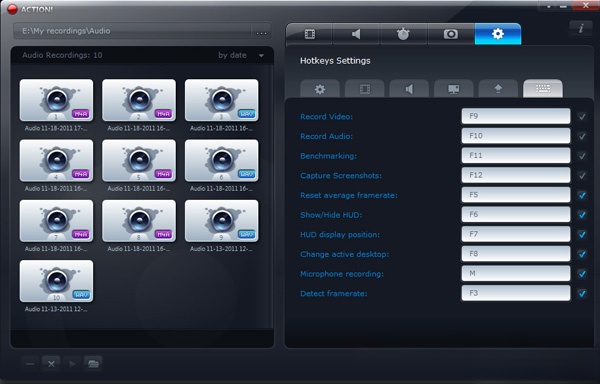This screenshot has width=600, height=384.
Task: Select audio recording thumbnail 1
Action: point(56,100)
